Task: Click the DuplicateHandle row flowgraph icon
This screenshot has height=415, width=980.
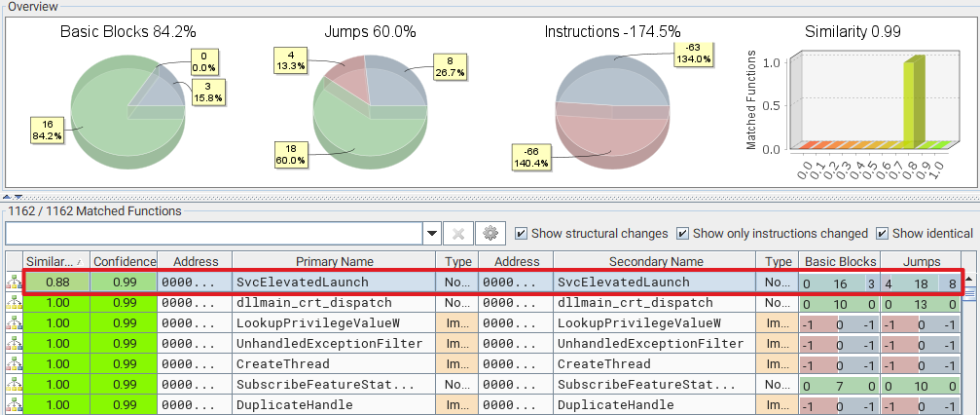Action: click(13, 404)
